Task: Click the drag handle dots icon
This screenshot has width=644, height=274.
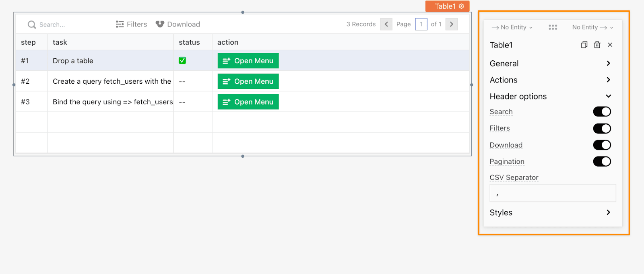Action: click(553, 27)
